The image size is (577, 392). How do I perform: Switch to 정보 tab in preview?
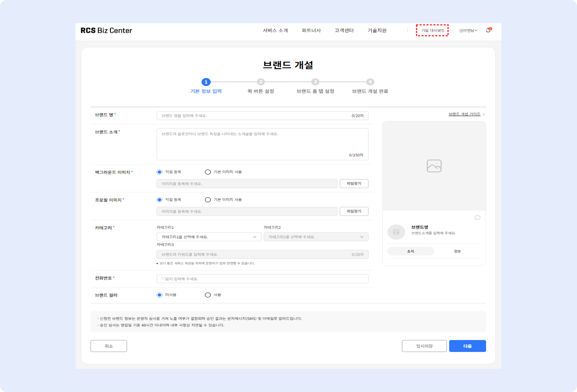point(457,251)
